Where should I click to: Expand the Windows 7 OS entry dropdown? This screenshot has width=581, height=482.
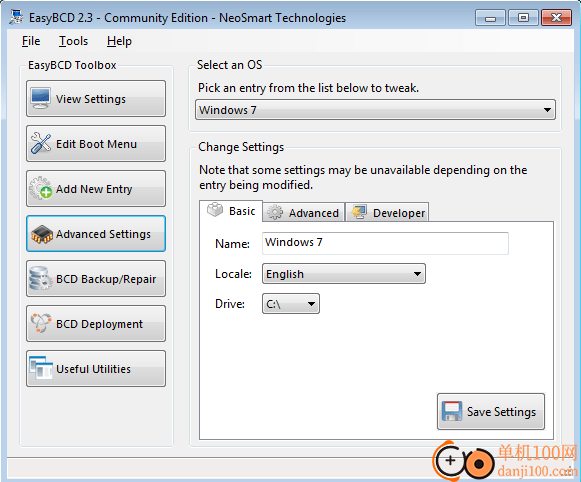tap(375, 110)
